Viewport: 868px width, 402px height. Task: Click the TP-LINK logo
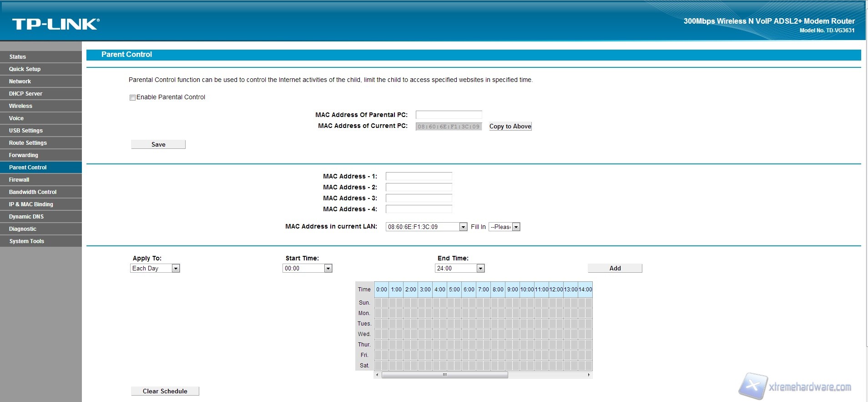56,24
